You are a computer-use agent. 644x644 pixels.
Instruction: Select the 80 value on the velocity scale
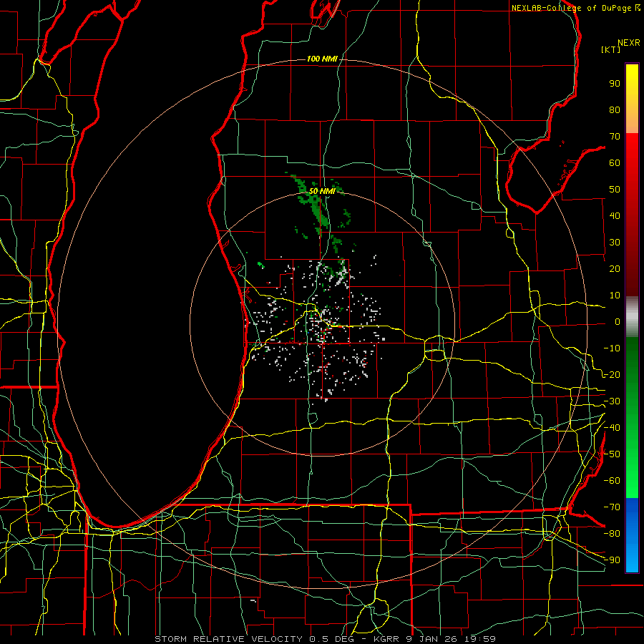point(615,109)
